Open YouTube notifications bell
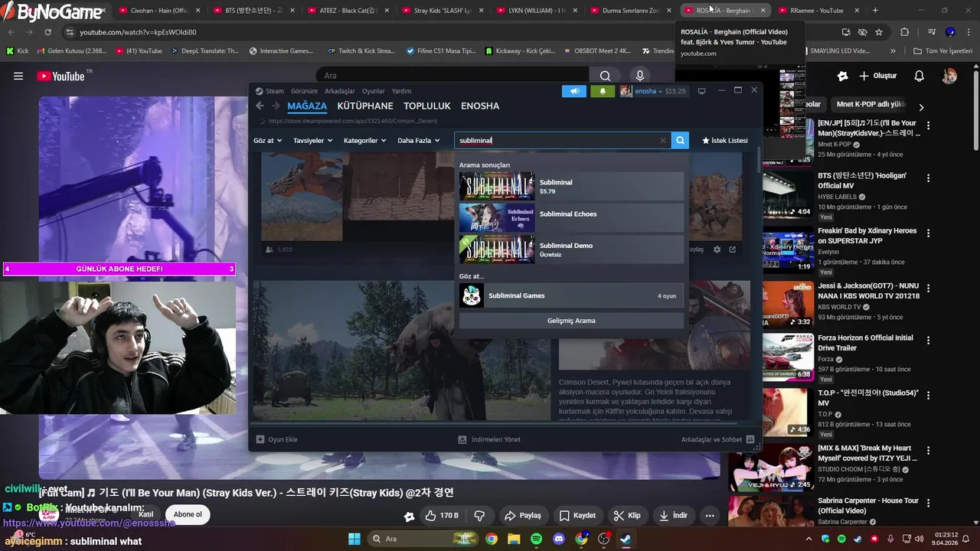Image resolution: width=980 pixels, height=551 pixels. (919, 76)
